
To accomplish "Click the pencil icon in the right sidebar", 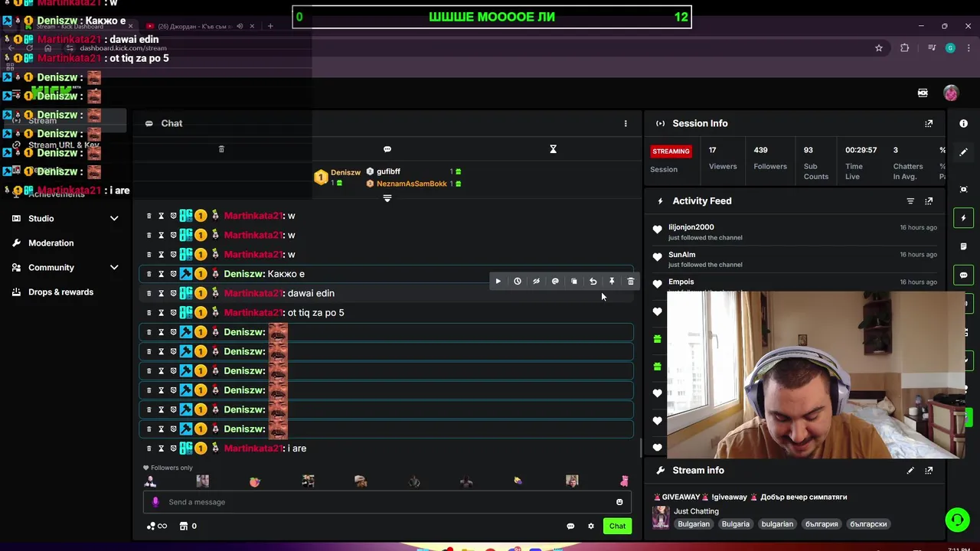I will (x=964, y=152).
